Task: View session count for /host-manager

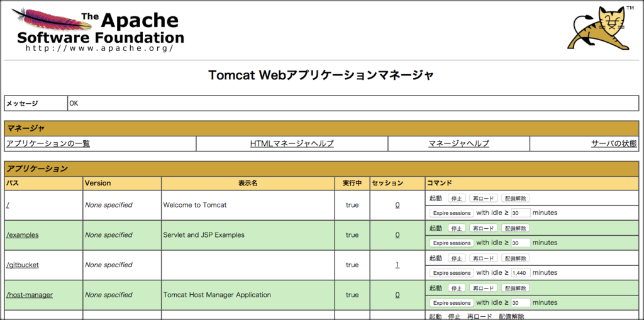Action: [397, 295]
